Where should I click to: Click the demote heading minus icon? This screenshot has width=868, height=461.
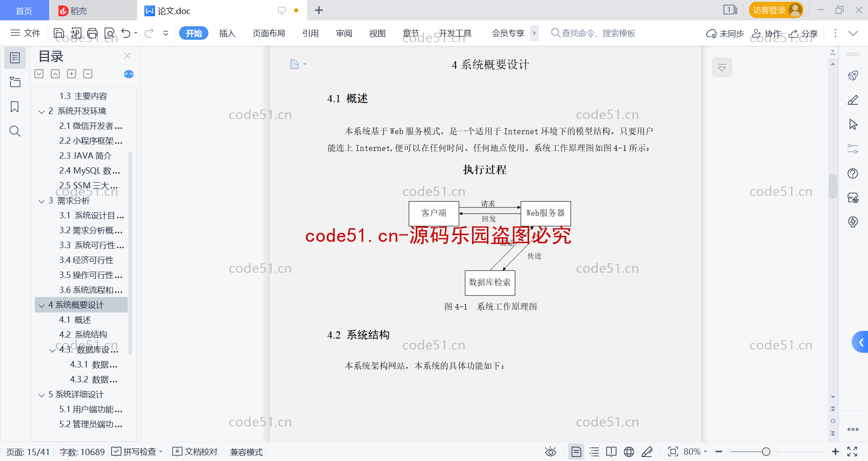point(88,74)
